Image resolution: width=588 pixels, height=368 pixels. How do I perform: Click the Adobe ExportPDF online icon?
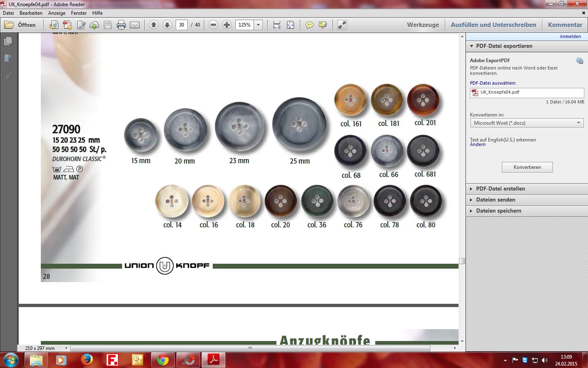(579, 61)
